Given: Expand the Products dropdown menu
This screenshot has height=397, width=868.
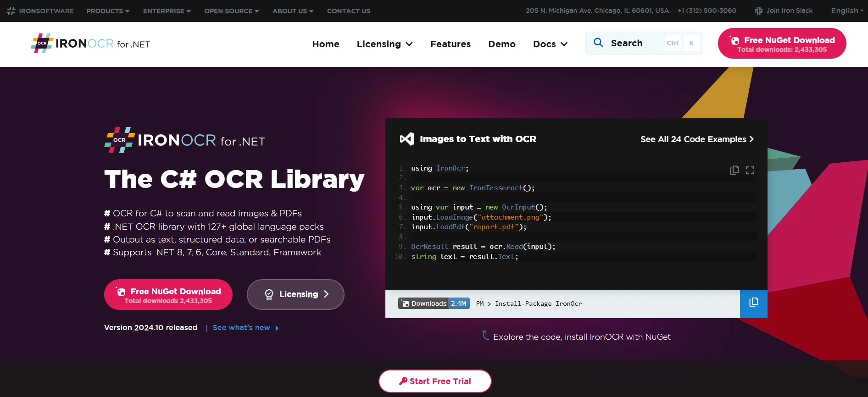Looking at the screenshot, I should tap(108, 11).
